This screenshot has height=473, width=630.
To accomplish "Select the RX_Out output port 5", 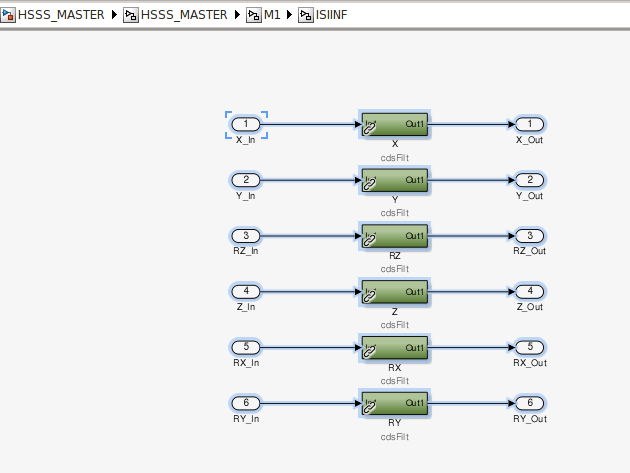I will pos(530,347).
